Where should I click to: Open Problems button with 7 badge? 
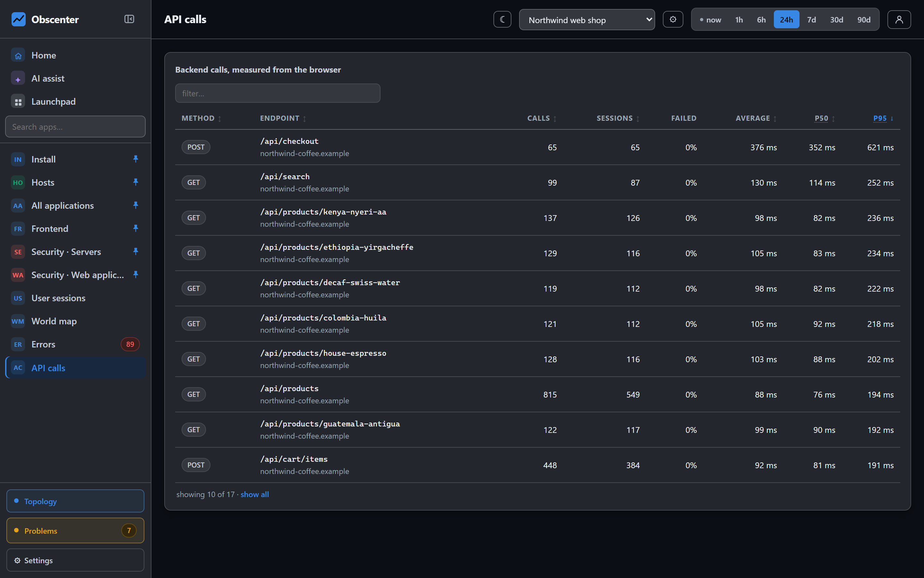(75, 530)
